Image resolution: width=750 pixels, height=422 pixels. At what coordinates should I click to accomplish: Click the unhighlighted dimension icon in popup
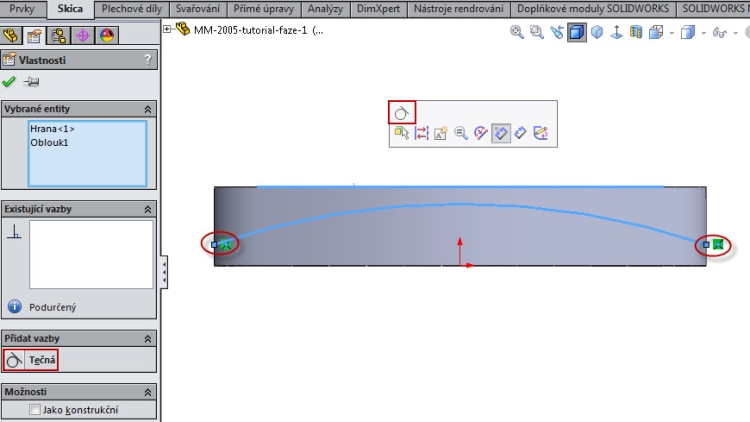pyautogui.click(x=520, y=133)
